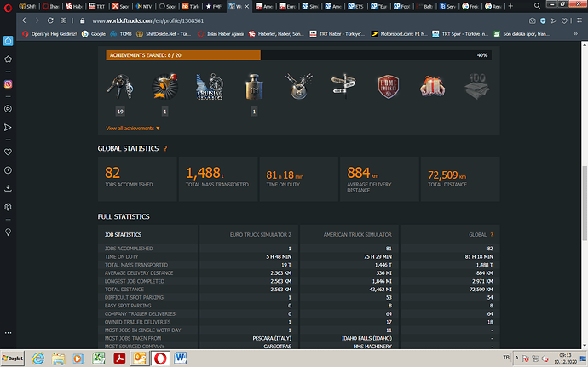Click the 82 jobs accomplished card
The height and width of the screenshot is (367, 588).
137,179
